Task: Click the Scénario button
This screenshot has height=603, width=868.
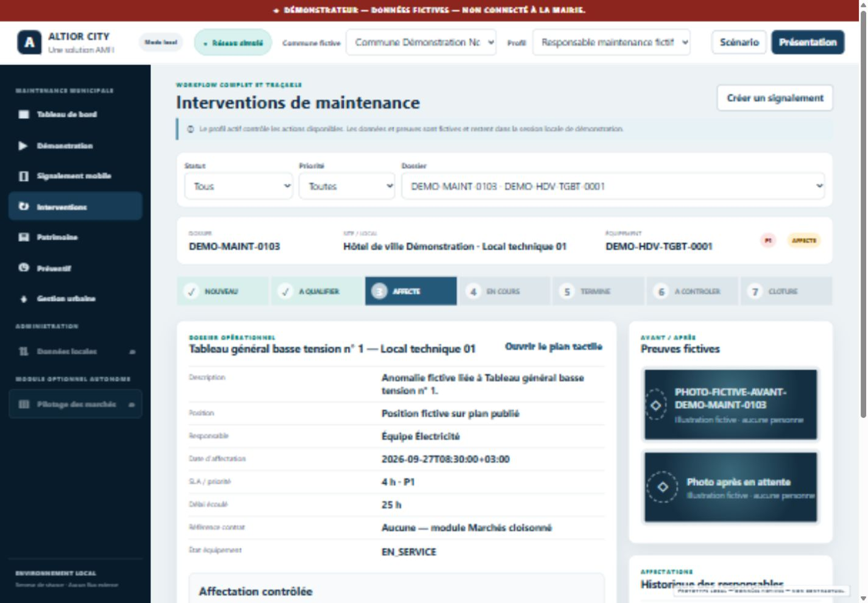Action: pyautogui.click(x=739, y=43)
